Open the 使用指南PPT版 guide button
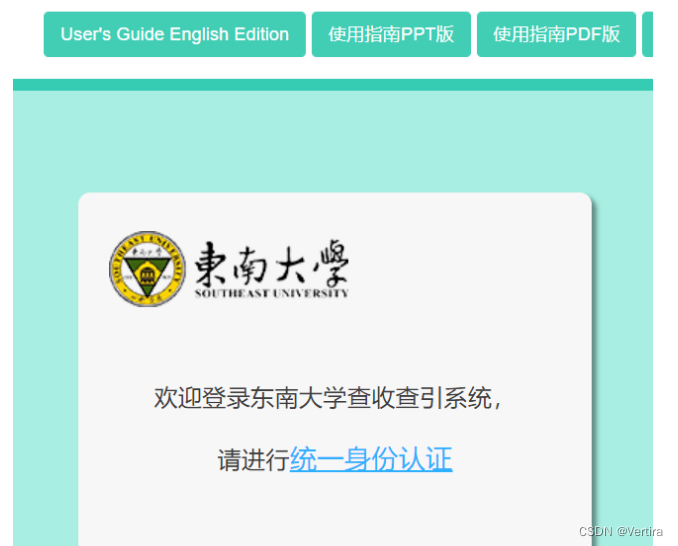 pyautogui.click(x=391, y=34)
